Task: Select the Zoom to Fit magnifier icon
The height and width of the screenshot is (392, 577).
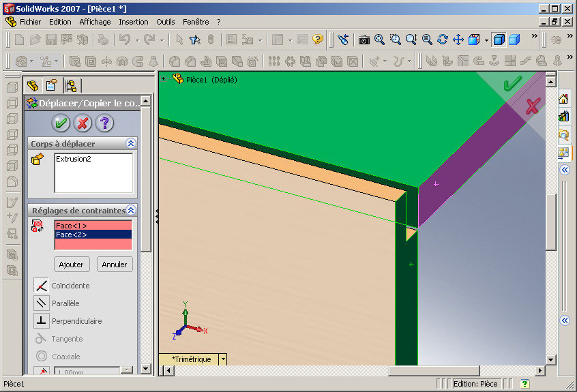Action: (379, 40)
